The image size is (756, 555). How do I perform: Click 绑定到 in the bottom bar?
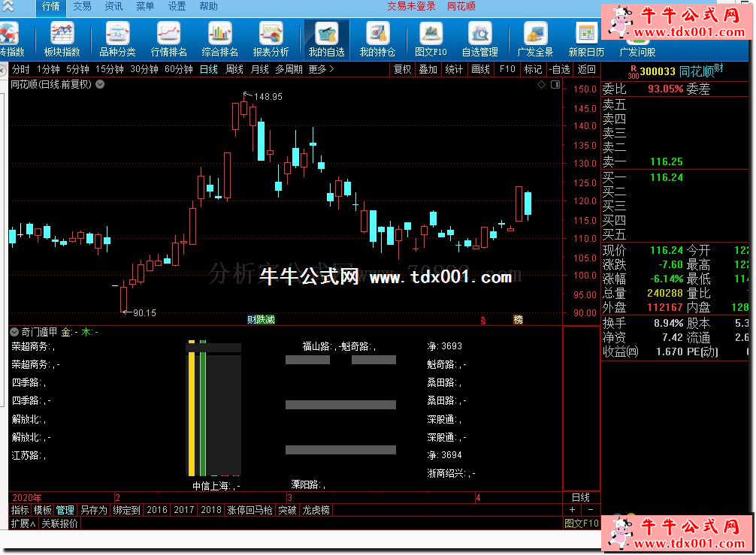(126, 510)
